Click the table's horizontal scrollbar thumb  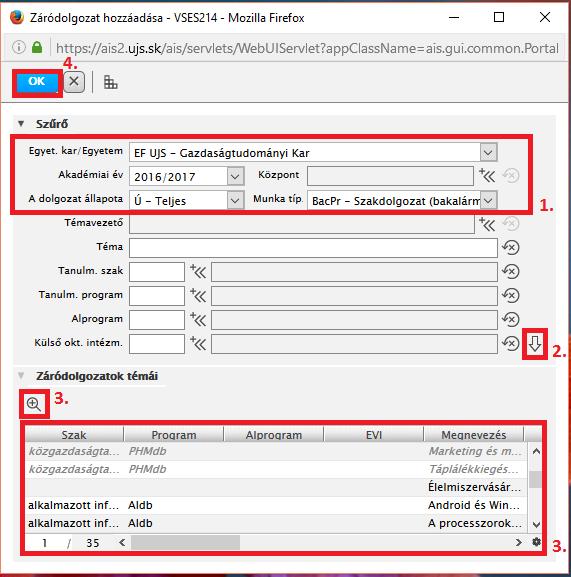[x=185, y=542]
